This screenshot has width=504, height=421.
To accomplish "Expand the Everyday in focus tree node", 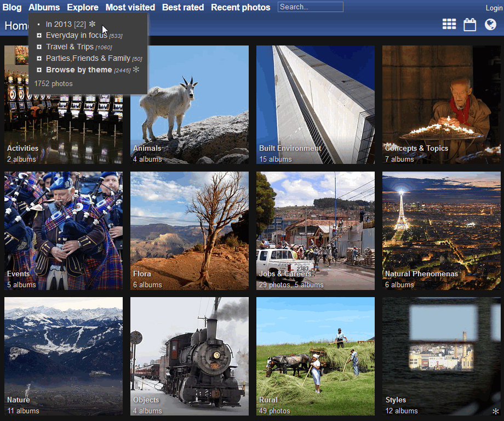I will point(39,36).
